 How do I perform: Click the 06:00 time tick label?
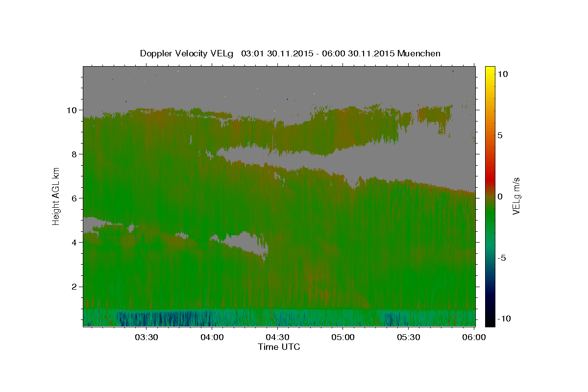pos(474,338)
